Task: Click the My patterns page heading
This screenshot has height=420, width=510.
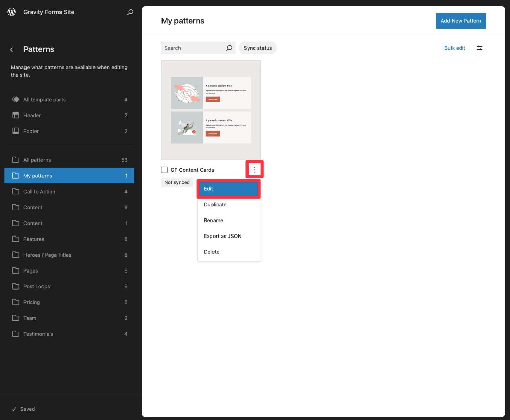Action: point(183,21)
